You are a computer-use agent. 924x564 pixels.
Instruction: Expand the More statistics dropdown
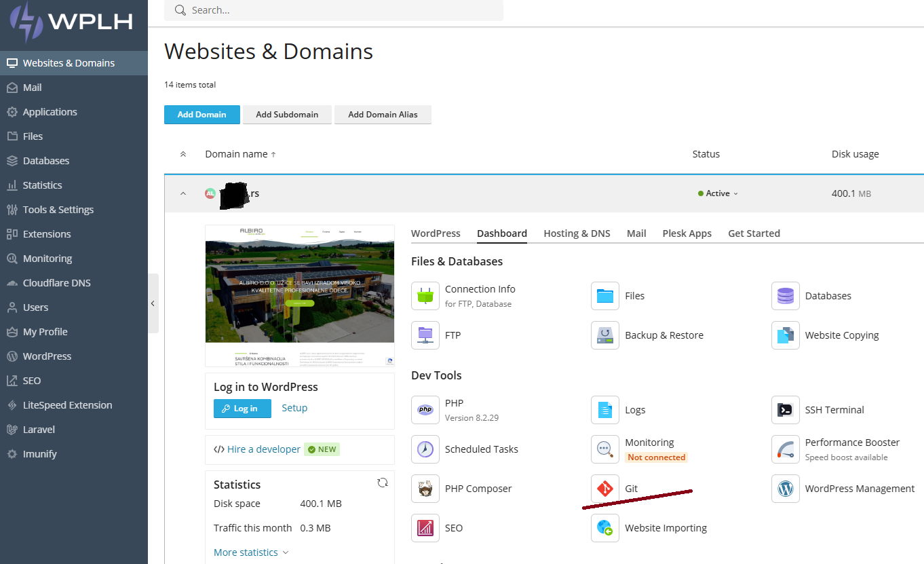(251, 552)
